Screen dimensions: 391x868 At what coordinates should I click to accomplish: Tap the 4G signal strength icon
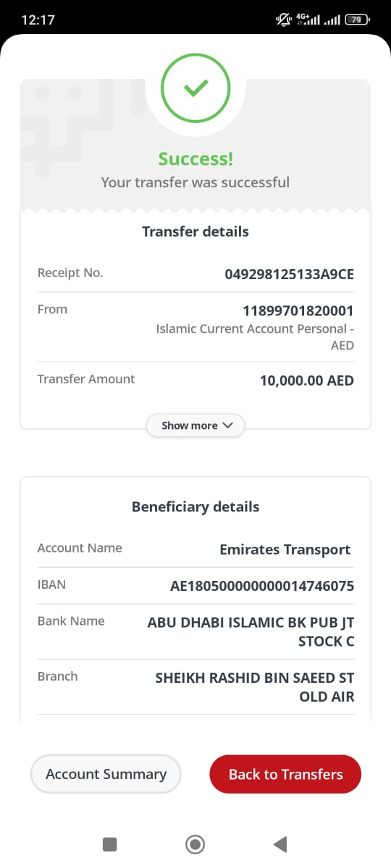pyautogui.click(x=308, y=20)
